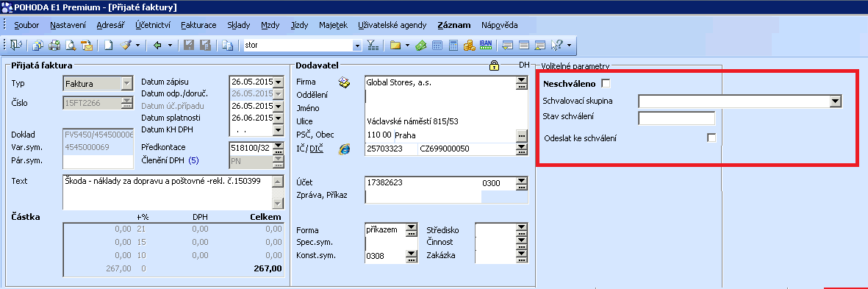Click the first grey save diskette icon
Image resolution: width=868 pixels, height=289 pixels.
[190, 46]
